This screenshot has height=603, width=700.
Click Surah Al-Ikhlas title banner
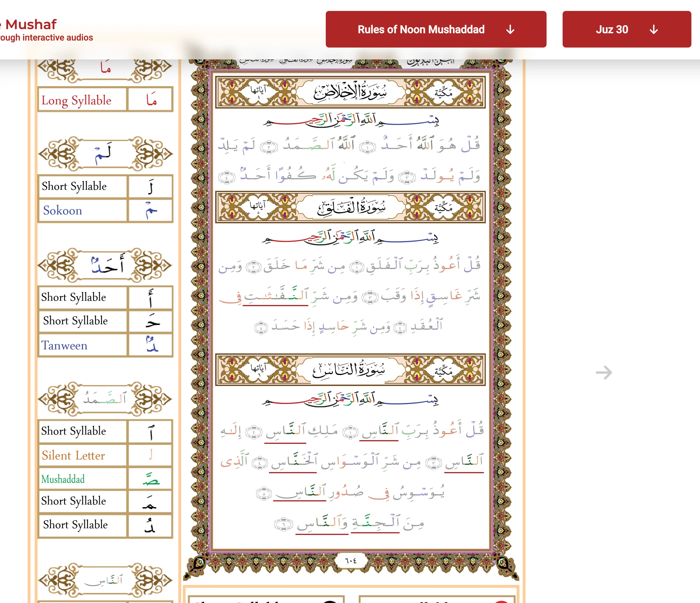click(350, 92)
